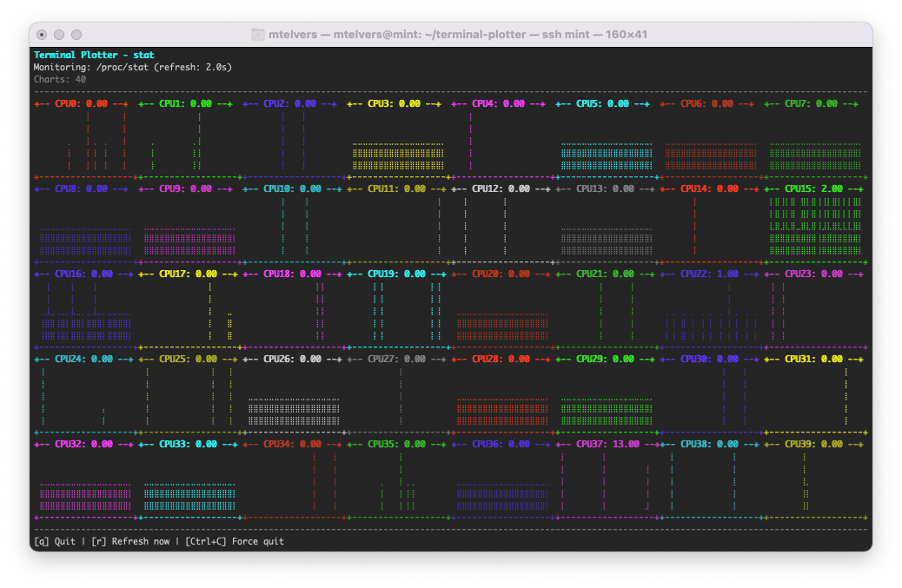Click the CPU12: 0.00 chart label
The image size is (902, 588).
[501, 189]
